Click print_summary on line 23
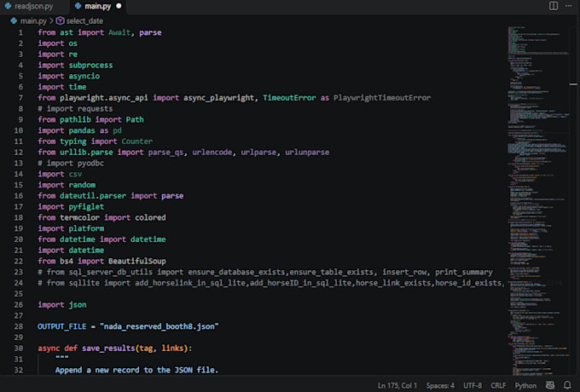The width and height of the screenshot is (580, 392). pyautogui.click(x=463, y=273)
